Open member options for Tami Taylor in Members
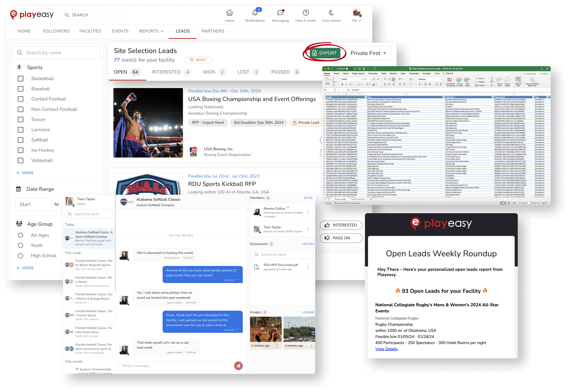 [x=308, y=229]
